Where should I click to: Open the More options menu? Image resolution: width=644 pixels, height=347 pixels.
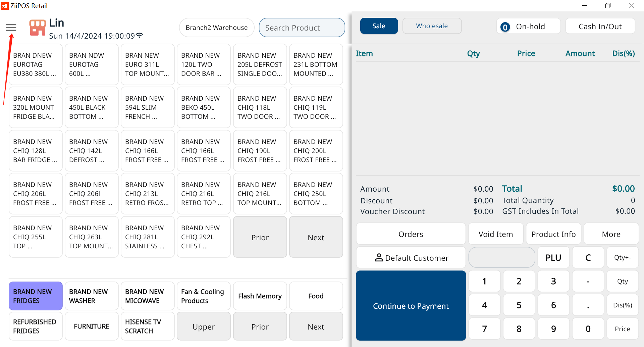coord(611,234)
